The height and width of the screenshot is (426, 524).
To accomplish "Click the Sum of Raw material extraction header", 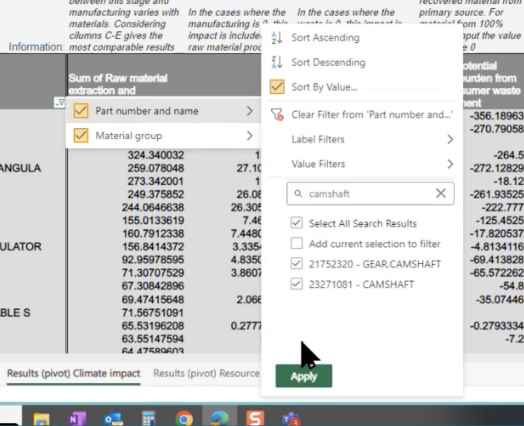I will (x=118, y=84).
